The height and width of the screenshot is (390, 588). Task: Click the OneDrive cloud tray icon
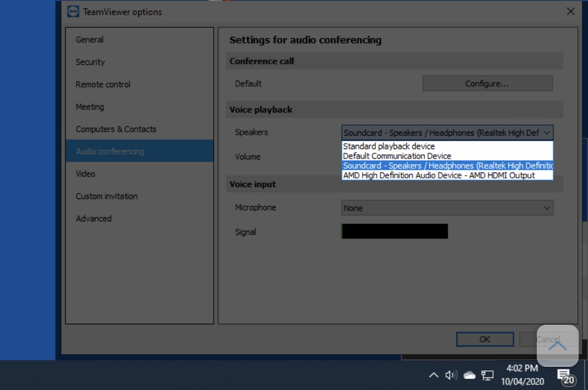[x=469, y=375]
